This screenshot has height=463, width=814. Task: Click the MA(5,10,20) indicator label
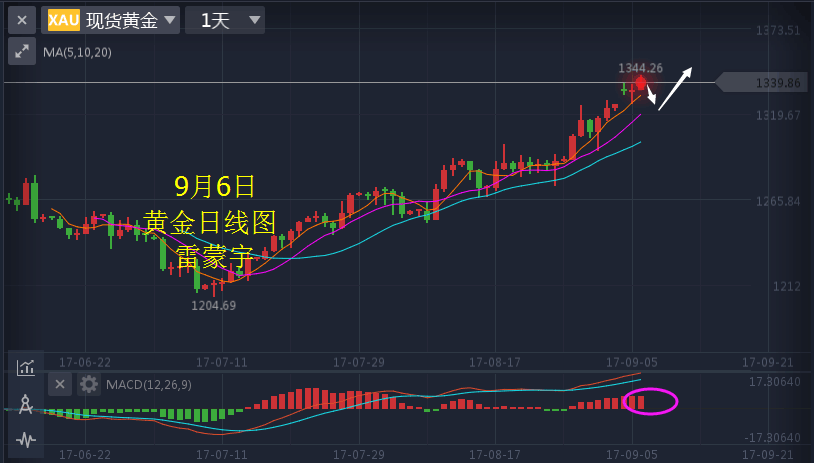coord(77,52)
